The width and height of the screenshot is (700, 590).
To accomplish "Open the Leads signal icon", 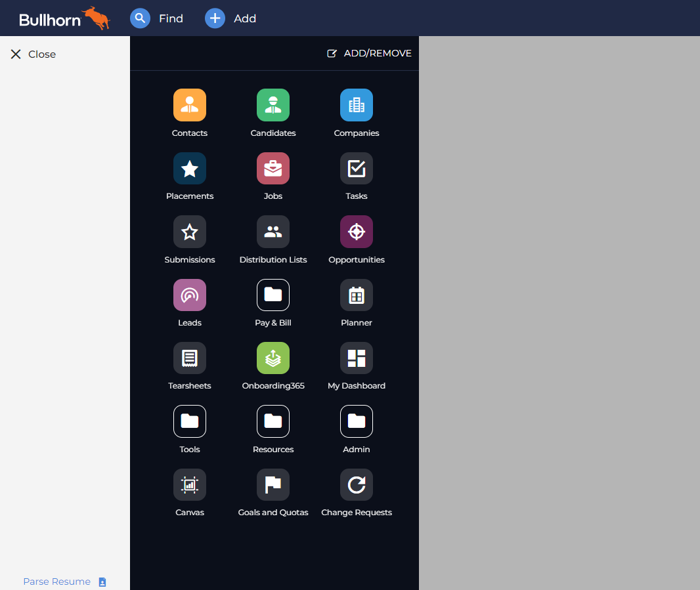I will 189,295.
